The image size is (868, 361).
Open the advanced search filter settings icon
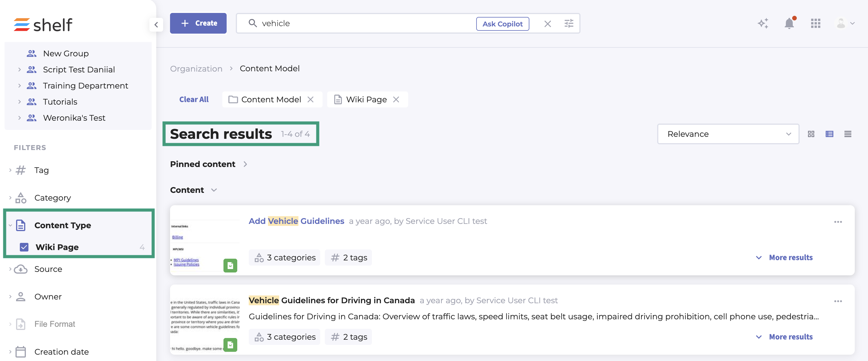coord(569,24)
